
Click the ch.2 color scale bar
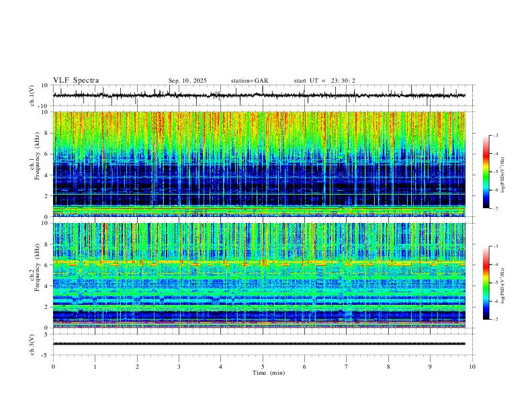[x=486, y=283]
